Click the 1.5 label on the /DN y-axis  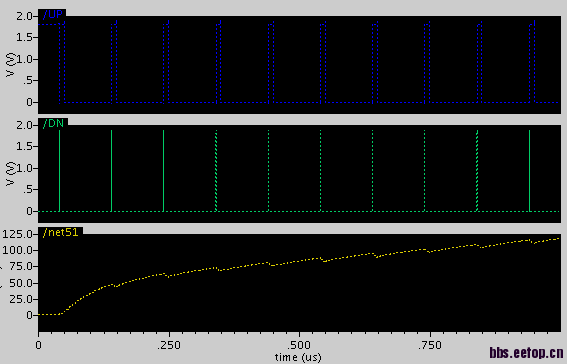click(25, 146)
